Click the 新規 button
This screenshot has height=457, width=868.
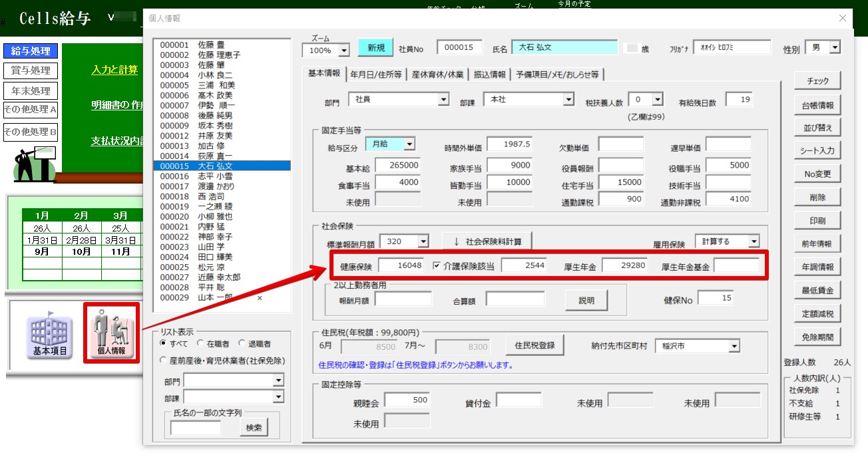375,48
